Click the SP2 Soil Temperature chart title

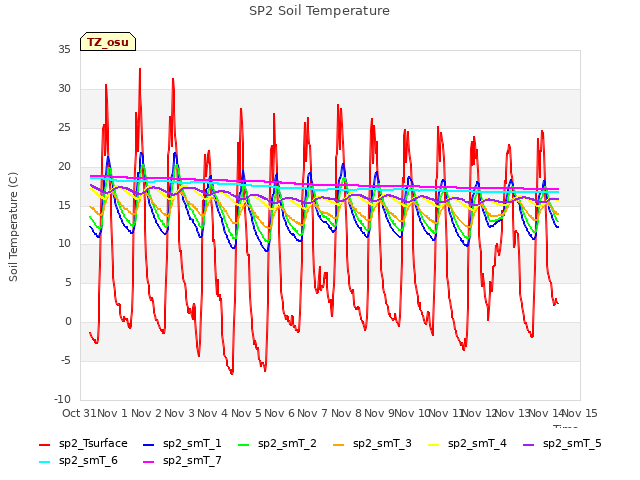tap(319, 11)
